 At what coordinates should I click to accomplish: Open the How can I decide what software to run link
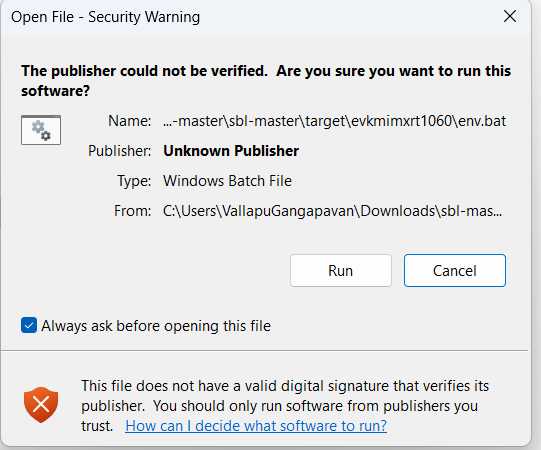[256, 426]
